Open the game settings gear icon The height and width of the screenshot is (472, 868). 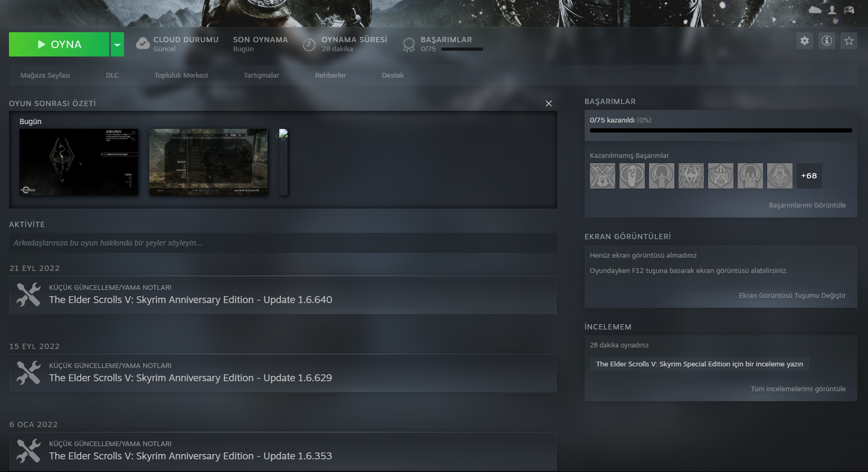pos(805,41)
